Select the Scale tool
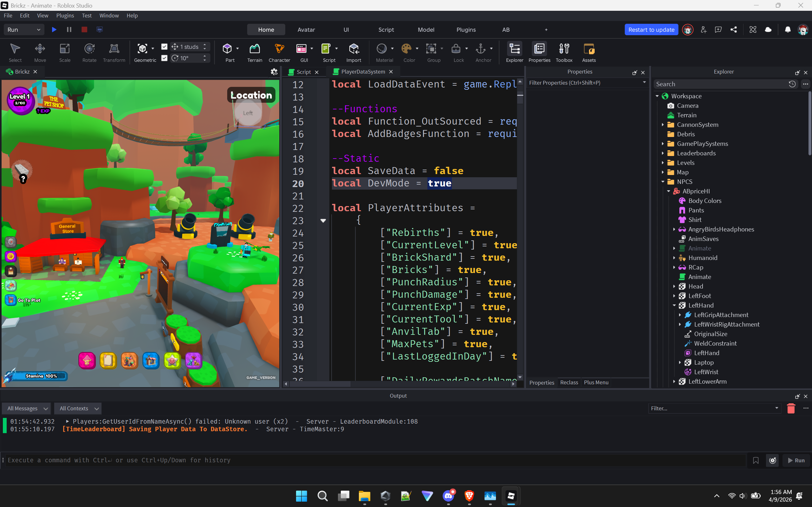This screenshot has height=507, width=812. 65,53
